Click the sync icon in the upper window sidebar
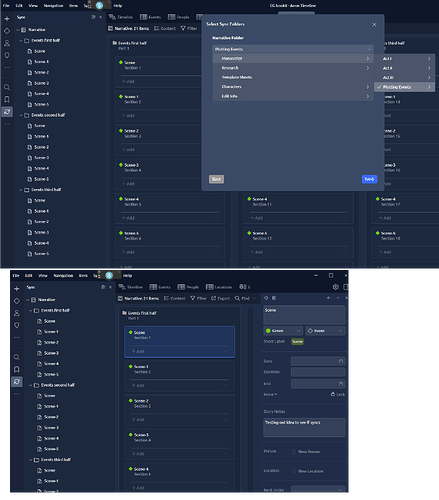Image resolution: width=439 pixels, height=500 pixels. (7, 112)
